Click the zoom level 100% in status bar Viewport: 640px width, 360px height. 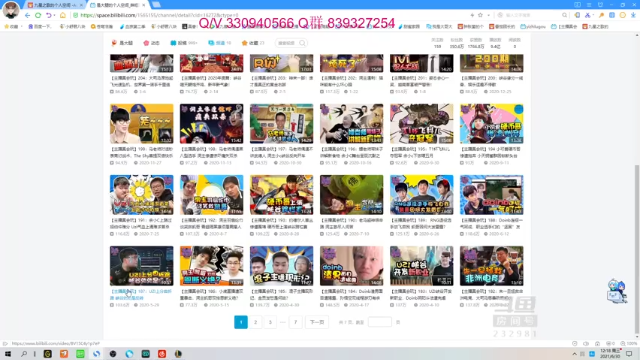tap(629, 344)
